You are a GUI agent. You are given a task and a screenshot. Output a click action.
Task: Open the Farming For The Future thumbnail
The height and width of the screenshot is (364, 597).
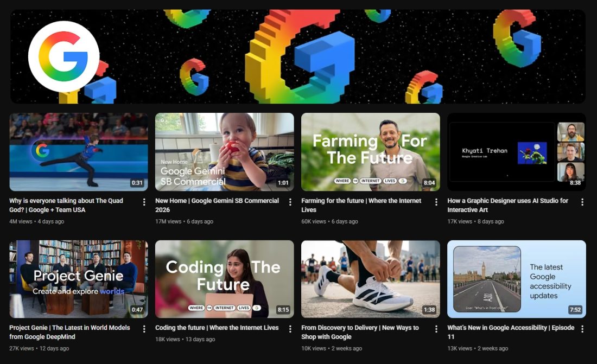pos(370,152)
